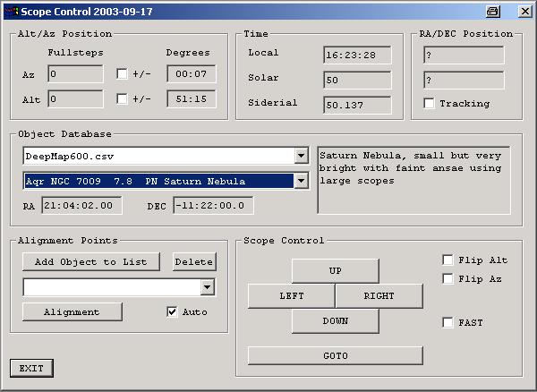Click Add Object to List
Viewport: 537px width, 392px height.
[x=91, y=261]
